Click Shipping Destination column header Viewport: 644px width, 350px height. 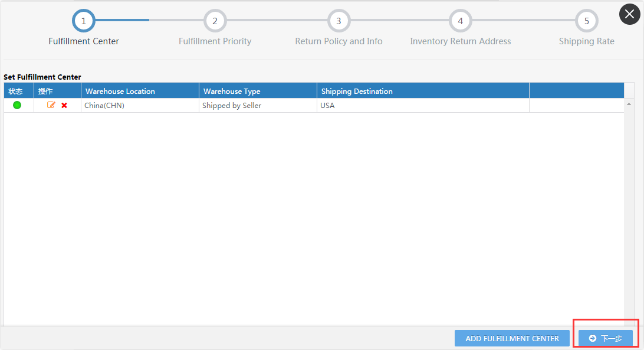pyautogui.click(x=357, y=91)
